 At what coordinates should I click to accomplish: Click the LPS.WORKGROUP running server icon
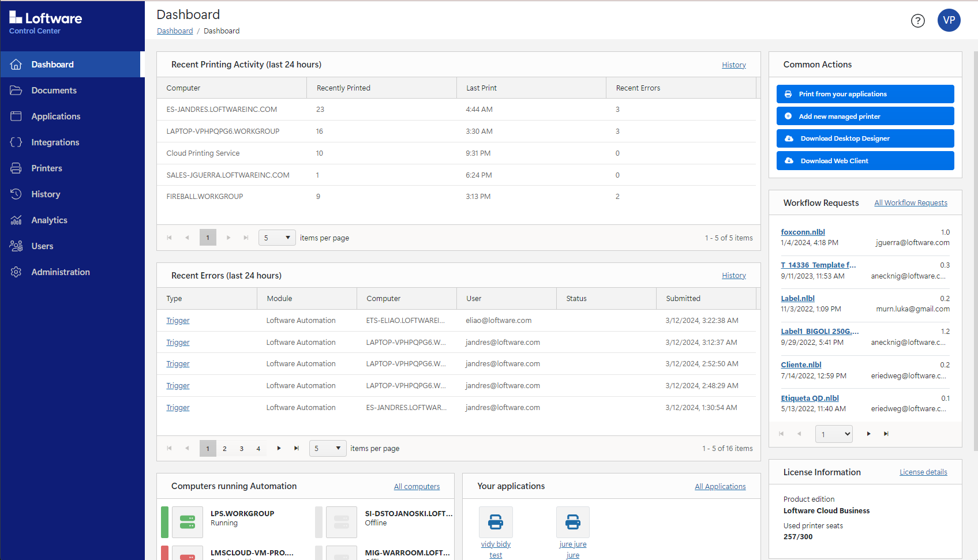point(188,522)
